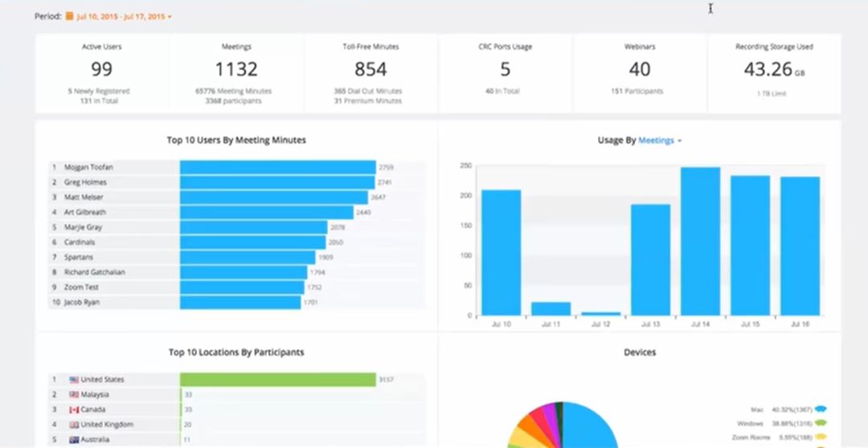Click the Jul 13 bar in usage chart
868x448 pixels.
(650, 260)
